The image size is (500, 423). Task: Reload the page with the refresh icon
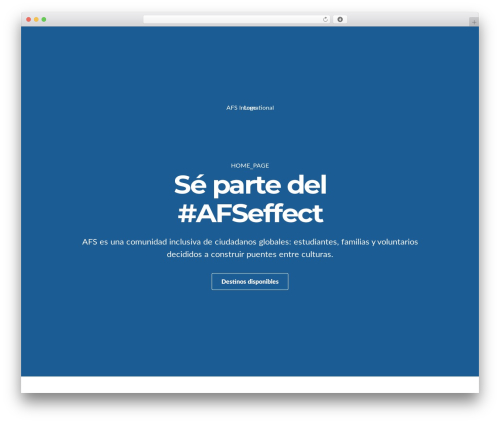coord(325,20)
